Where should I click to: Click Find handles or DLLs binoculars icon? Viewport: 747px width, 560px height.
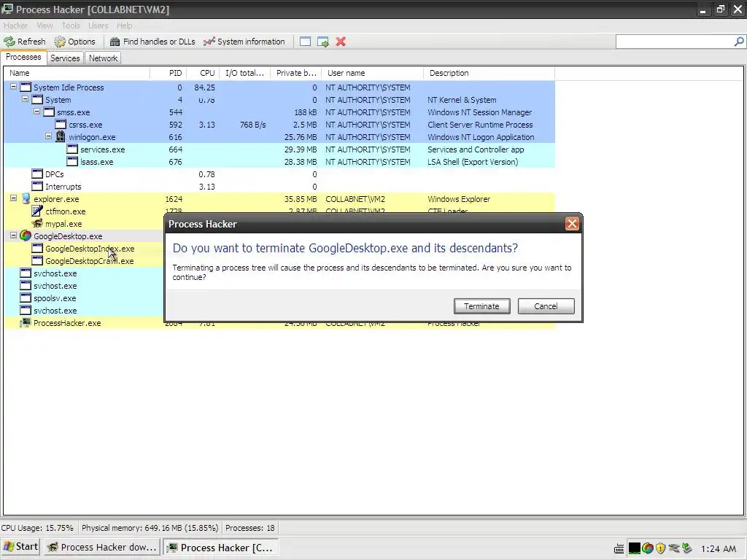115,42
